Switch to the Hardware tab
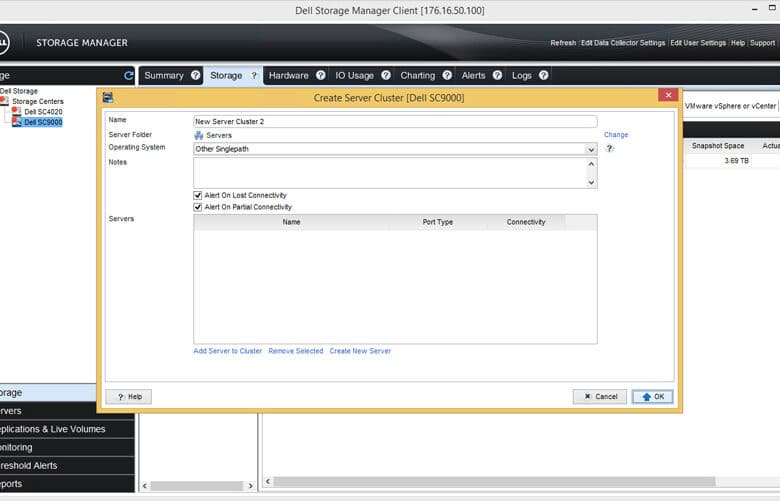This screenshot has width=780, height=501. (289, 76)
